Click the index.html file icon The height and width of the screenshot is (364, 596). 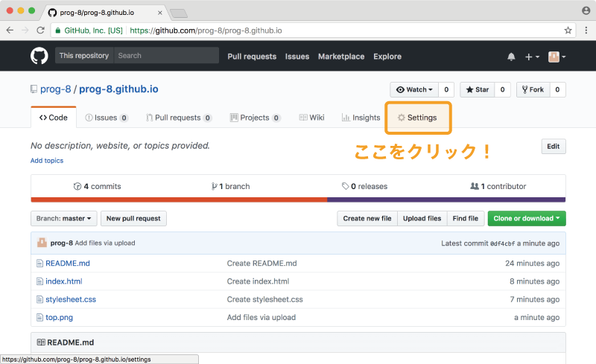(x=39, y=281)
